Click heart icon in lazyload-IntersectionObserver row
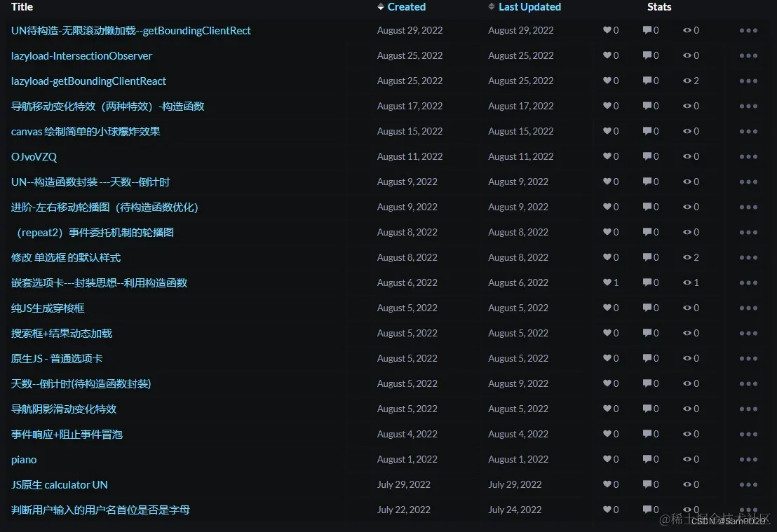The image size is (777, 532). (x=607, y=55)
